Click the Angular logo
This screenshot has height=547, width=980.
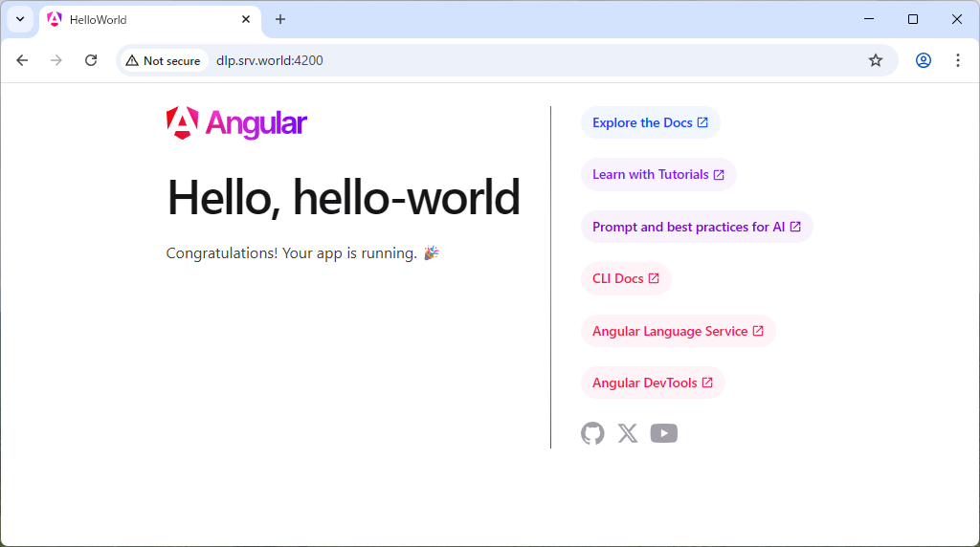coord(236,123)
